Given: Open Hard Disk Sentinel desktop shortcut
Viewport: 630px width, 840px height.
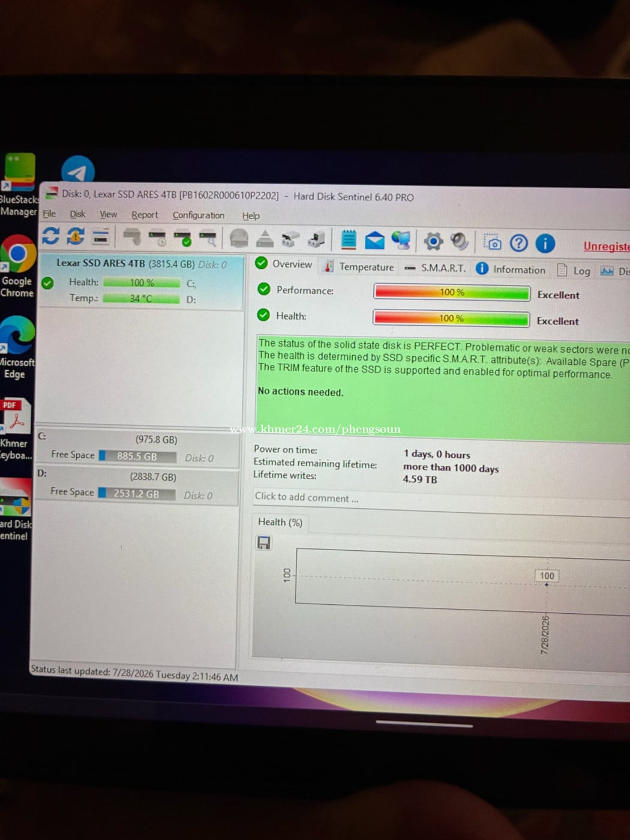Looking at the screenshot, I should click(15, 510).
